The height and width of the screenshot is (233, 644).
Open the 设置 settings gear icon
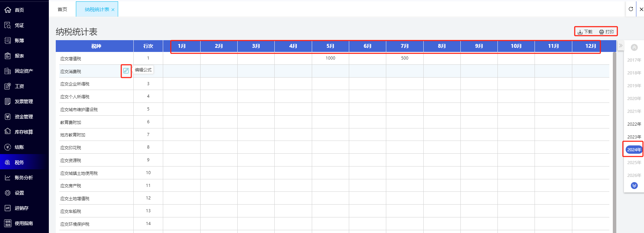(x=8, y=193)
